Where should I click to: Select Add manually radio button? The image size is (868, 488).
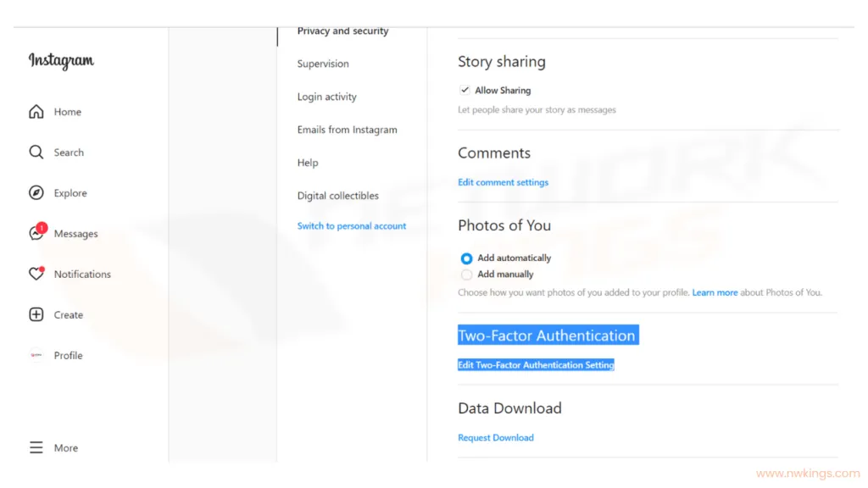coord(466,274)
